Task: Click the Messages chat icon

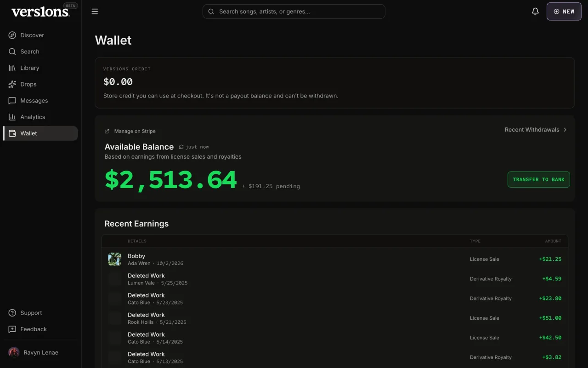Action: tap(12, 100)
